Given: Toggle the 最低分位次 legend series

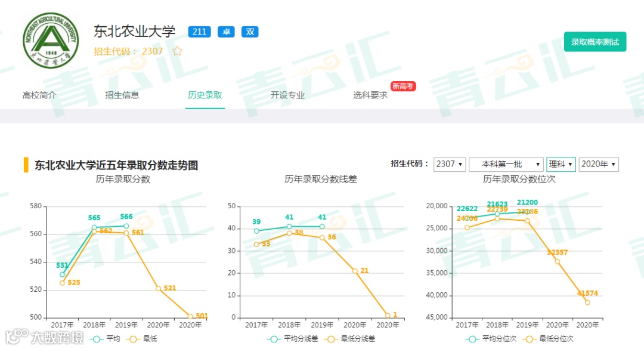Looking at the screenshot, I should (548, 339).
